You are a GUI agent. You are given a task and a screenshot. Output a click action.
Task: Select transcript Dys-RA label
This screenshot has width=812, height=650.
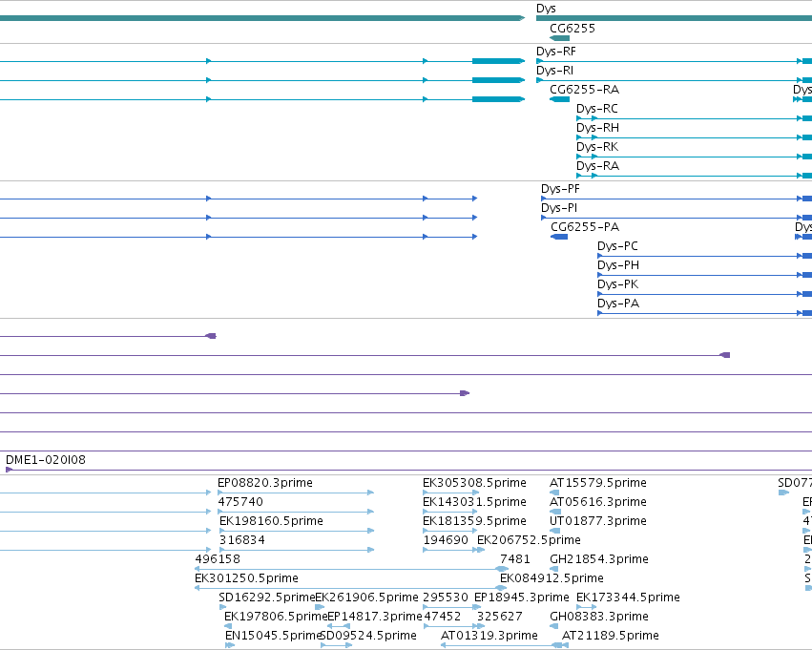click(597, 166)
